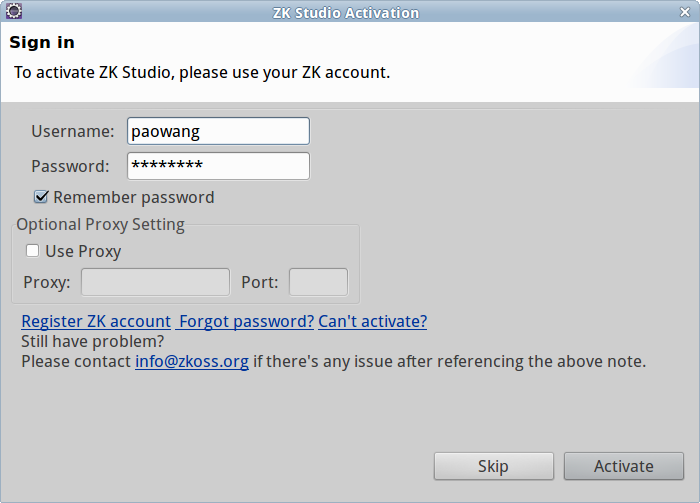700x503 pixels.
Task: Click the Port number field
Action: tap(318, 282)
